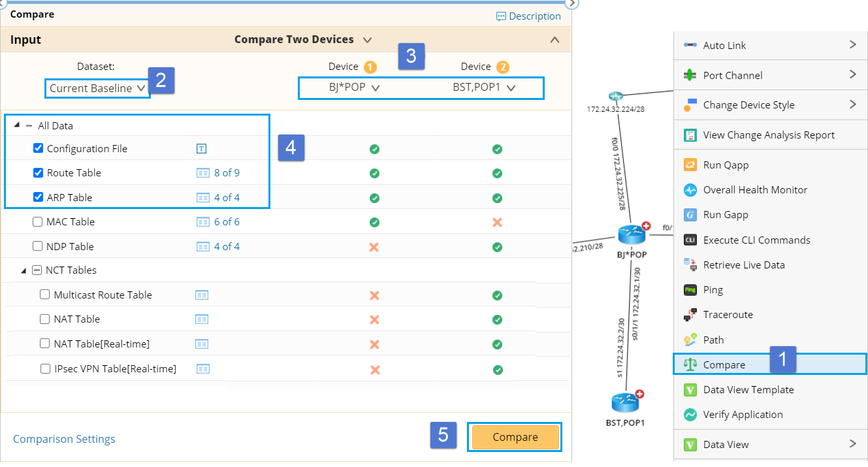Enable the MAC Table checkbox
This screenshot has width=868, height=467.
click(38, 222)
